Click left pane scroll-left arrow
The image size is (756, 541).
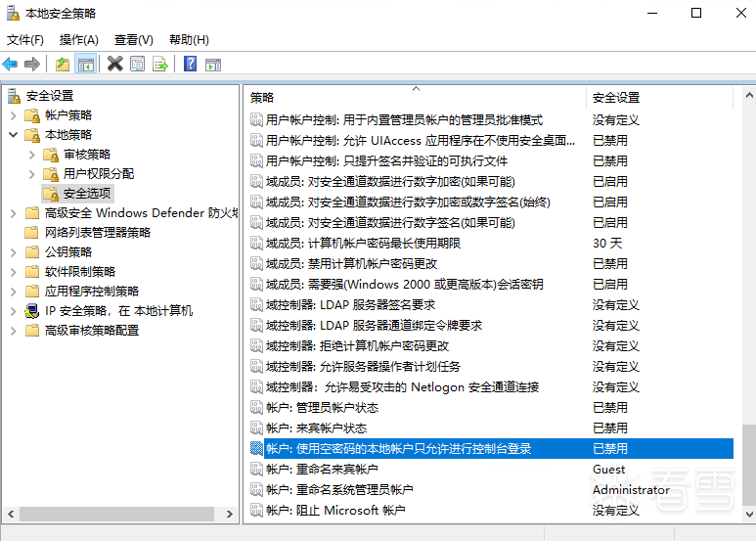pos(11,514)
